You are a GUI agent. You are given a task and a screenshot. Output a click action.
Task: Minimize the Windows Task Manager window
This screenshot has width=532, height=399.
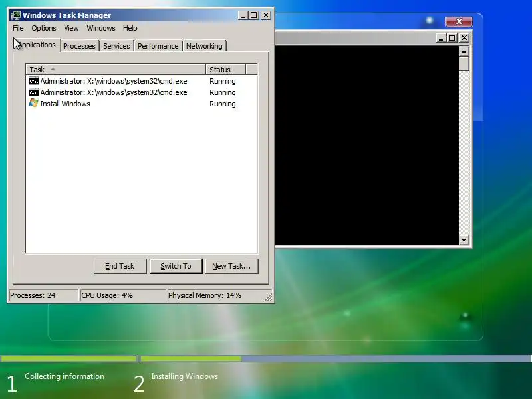coord(243,15)
